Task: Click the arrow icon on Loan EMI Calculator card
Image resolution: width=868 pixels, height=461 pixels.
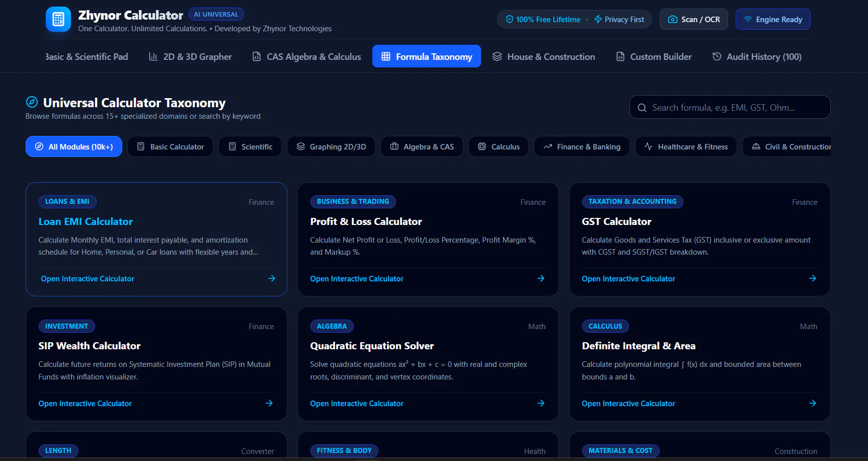Action: 272,278
